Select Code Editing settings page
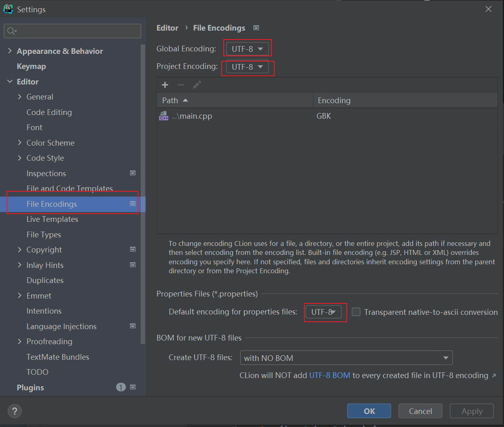The image size is (504, 427). coord(49,112)
